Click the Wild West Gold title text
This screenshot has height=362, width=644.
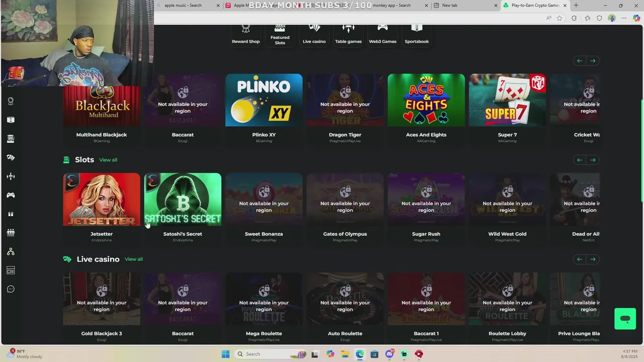(x=507, y=234)
